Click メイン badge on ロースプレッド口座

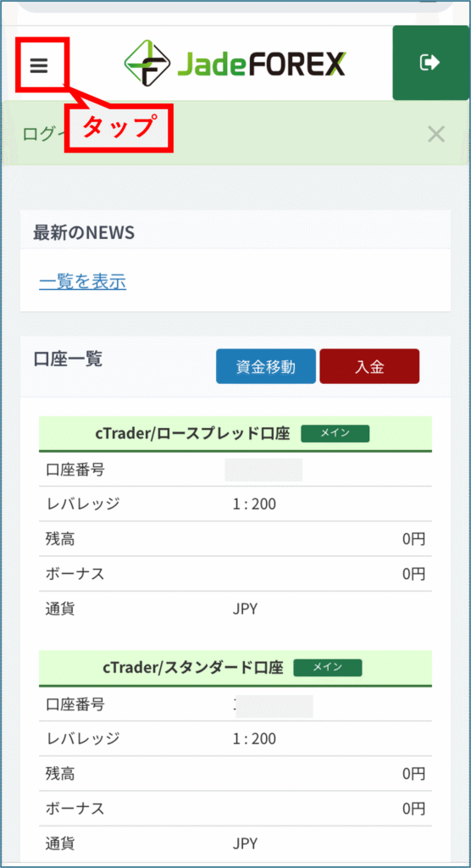point(335,433)
